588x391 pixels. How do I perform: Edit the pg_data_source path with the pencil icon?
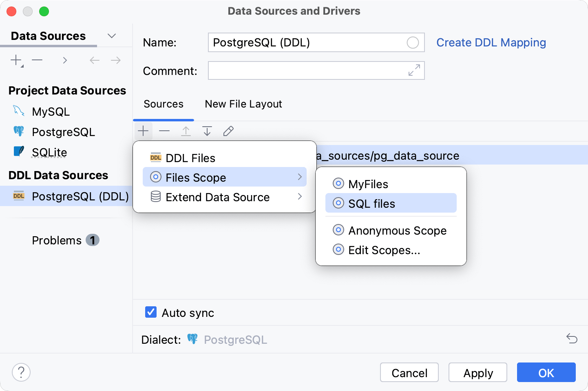[228, 131]
